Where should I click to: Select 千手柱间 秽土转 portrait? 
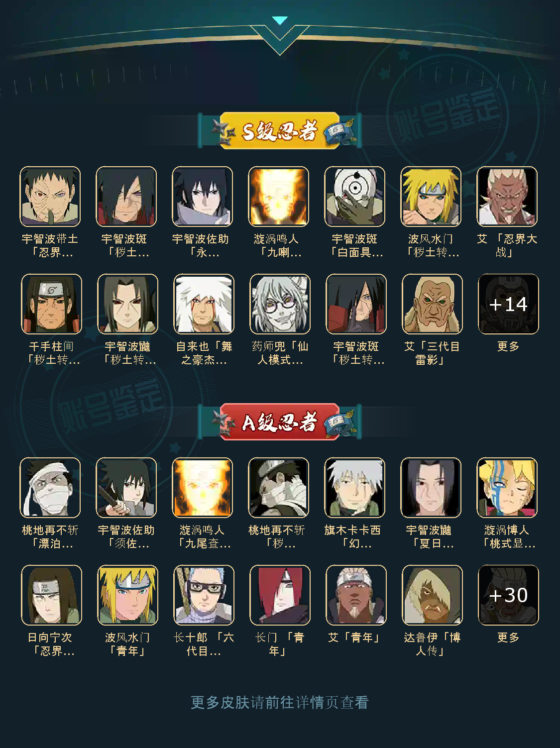[52, 304]
